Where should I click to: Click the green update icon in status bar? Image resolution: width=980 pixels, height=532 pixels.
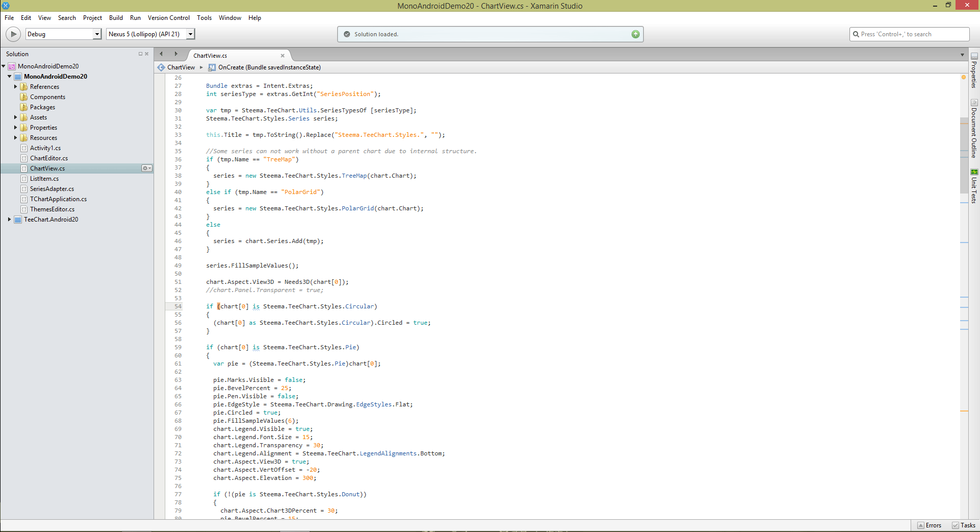point(635,34)
